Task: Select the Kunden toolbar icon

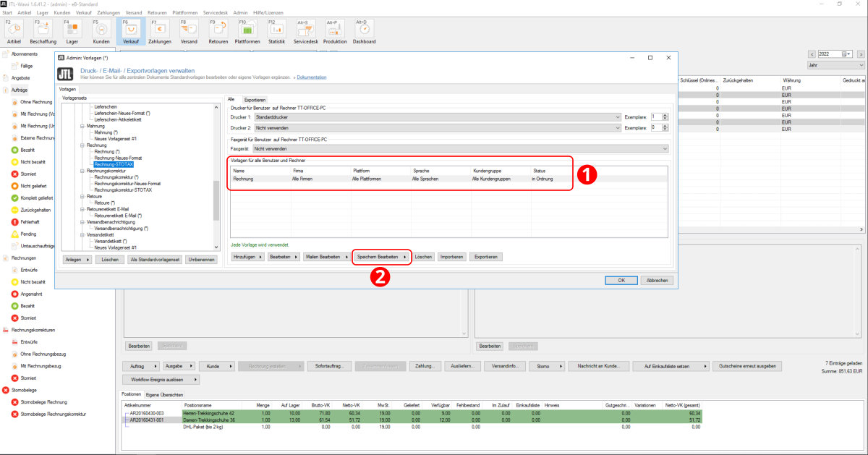Action: click(x=101, y=30)
